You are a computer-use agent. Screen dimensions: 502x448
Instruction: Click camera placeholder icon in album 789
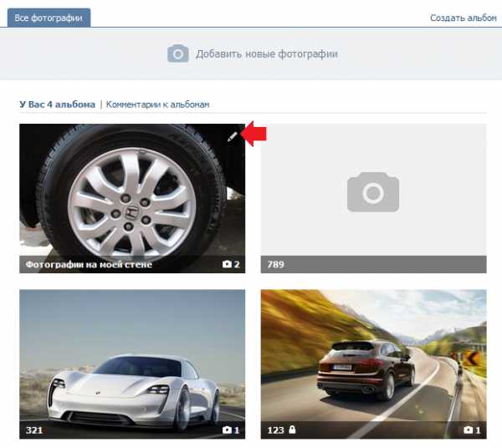(373, 192)
